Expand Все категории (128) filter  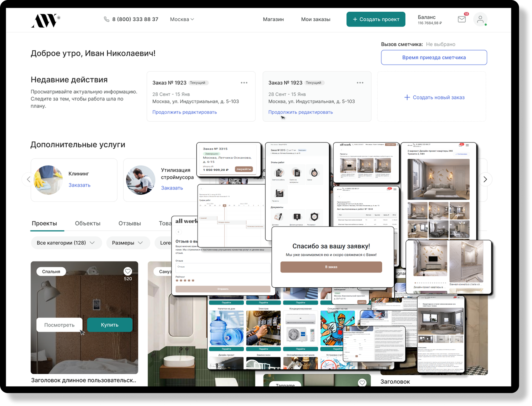[x=66, y=243]
